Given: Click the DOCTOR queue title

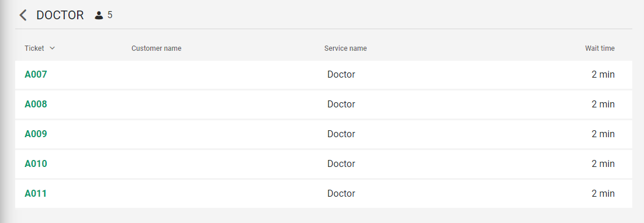Looking at the screenshot, I should click(60, 15).
